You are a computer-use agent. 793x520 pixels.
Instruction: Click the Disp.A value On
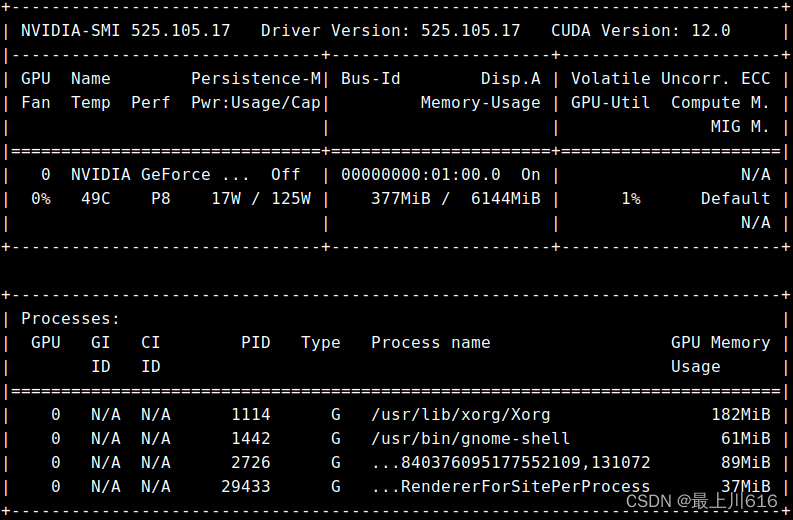click(531, 175)
